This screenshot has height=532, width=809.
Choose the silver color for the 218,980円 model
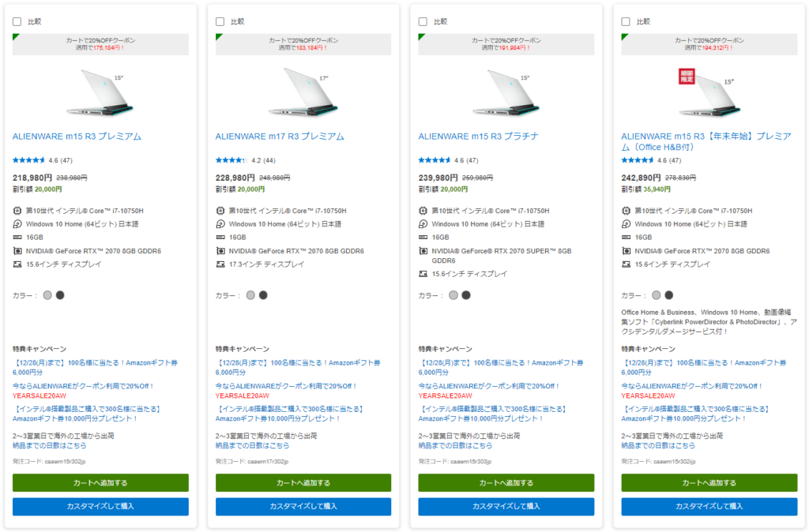[x=47, y=295]
